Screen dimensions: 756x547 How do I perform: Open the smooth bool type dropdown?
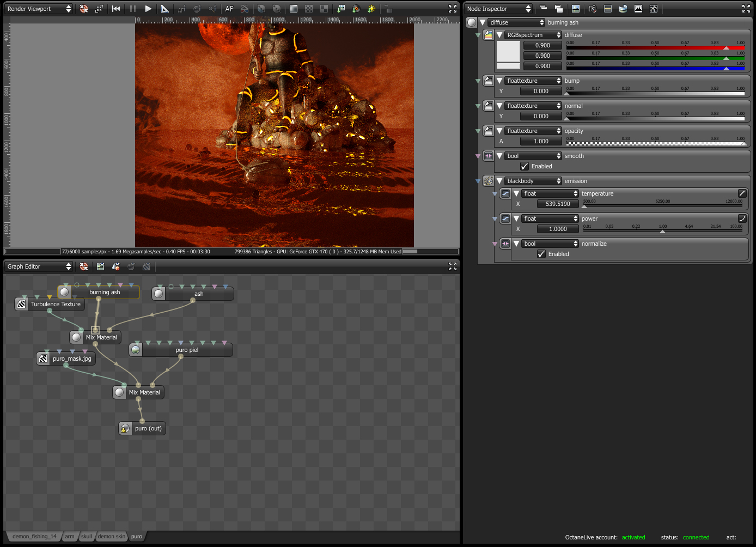pos(533,156)
